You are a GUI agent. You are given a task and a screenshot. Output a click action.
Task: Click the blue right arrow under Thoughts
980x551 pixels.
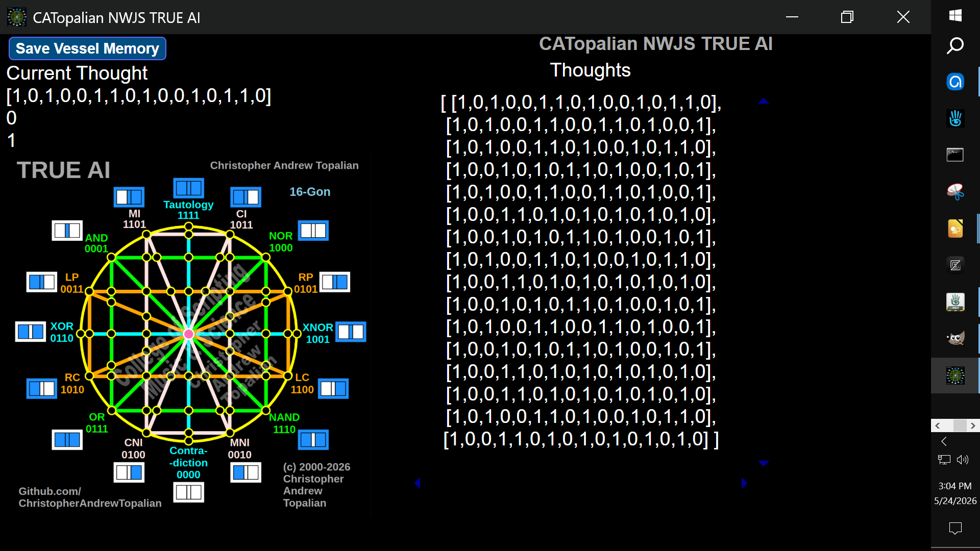pyautogui.click(x=744, y=483)
